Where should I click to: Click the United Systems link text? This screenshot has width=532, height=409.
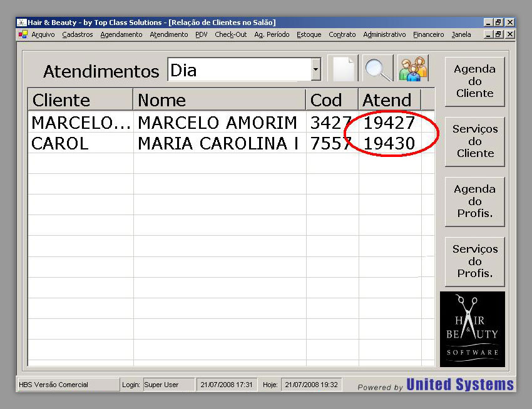tap(460, 385)
